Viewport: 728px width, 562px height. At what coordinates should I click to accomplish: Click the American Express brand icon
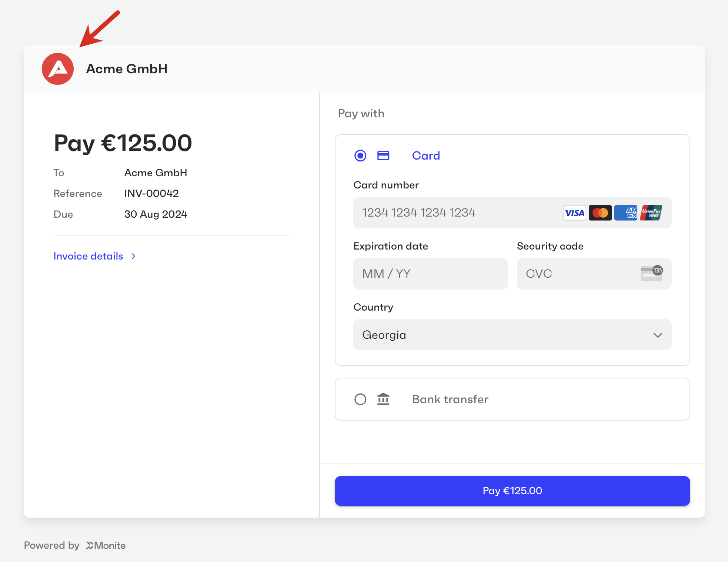click(x=626, y=213)
